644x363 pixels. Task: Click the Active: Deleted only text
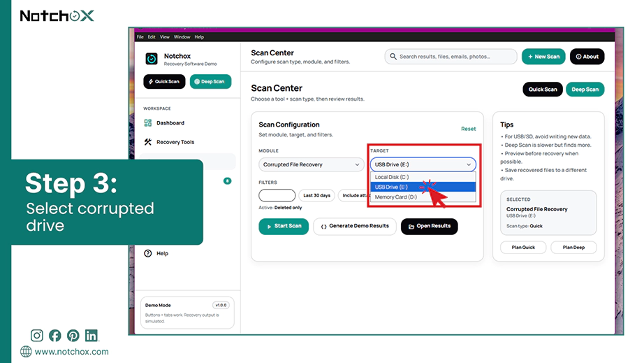280,208
